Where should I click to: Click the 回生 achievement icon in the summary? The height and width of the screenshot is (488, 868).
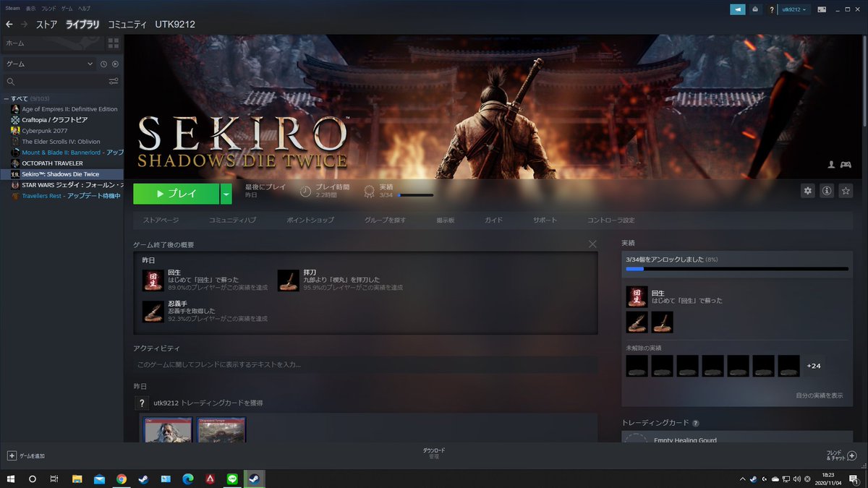point(153,280)
